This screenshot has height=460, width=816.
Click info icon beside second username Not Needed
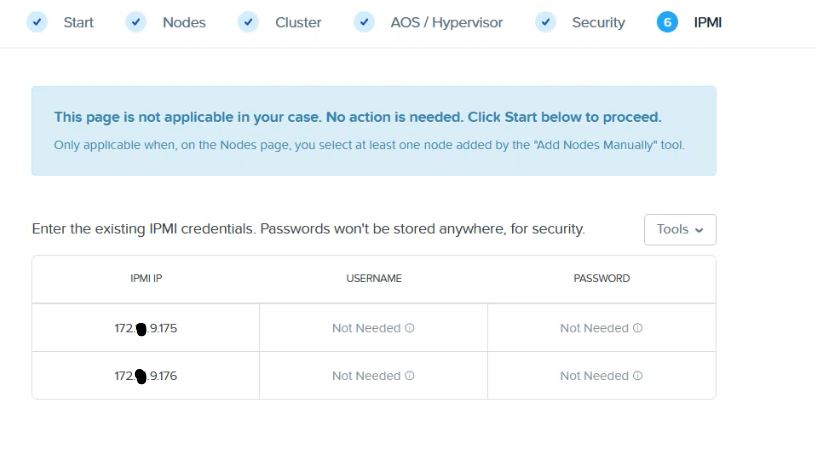[x=410, y=376]
